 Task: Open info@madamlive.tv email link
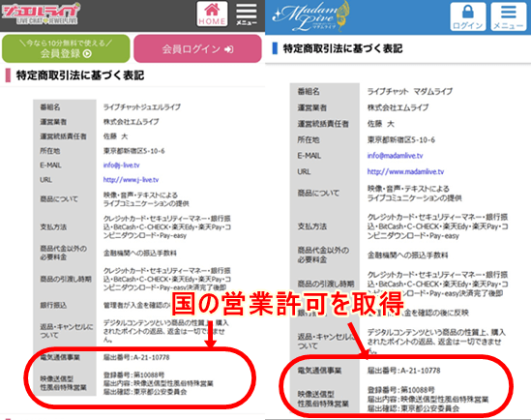[x=395, y=156]
